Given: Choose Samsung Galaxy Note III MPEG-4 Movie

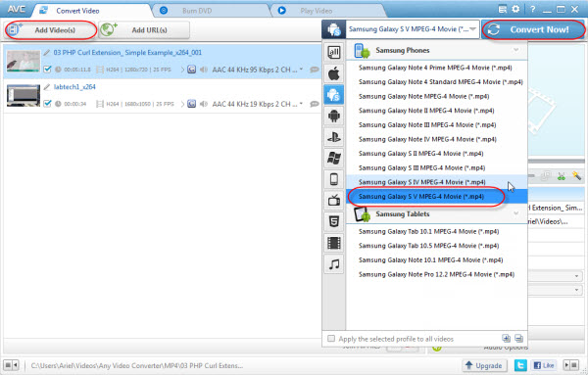Looking at the screenshot, I should (436, 124).
